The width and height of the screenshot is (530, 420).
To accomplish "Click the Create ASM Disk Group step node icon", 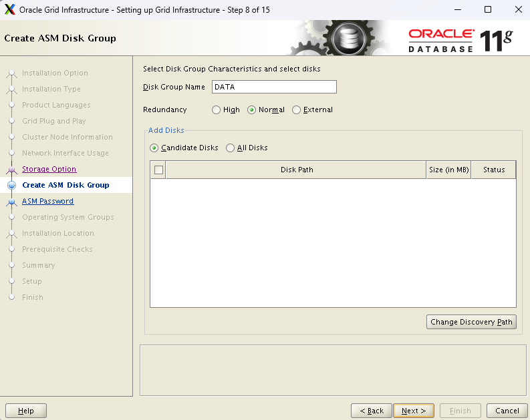I will (12, 185).
